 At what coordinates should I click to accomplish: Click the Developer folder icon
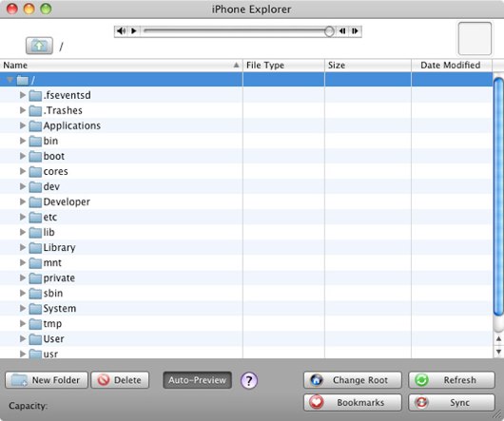[x=35, y=202]
